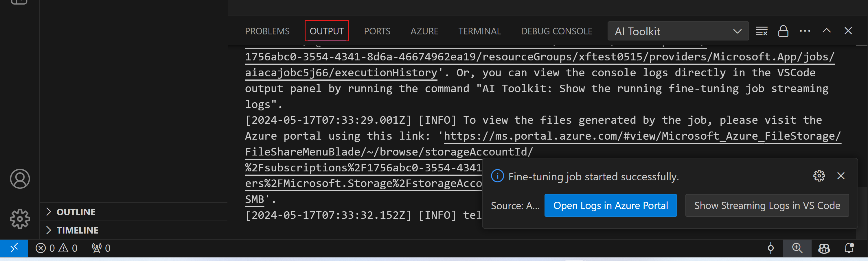Switch to the PROBLEMS tab
This screenshot has width=868, height=261.
point(267,31)
